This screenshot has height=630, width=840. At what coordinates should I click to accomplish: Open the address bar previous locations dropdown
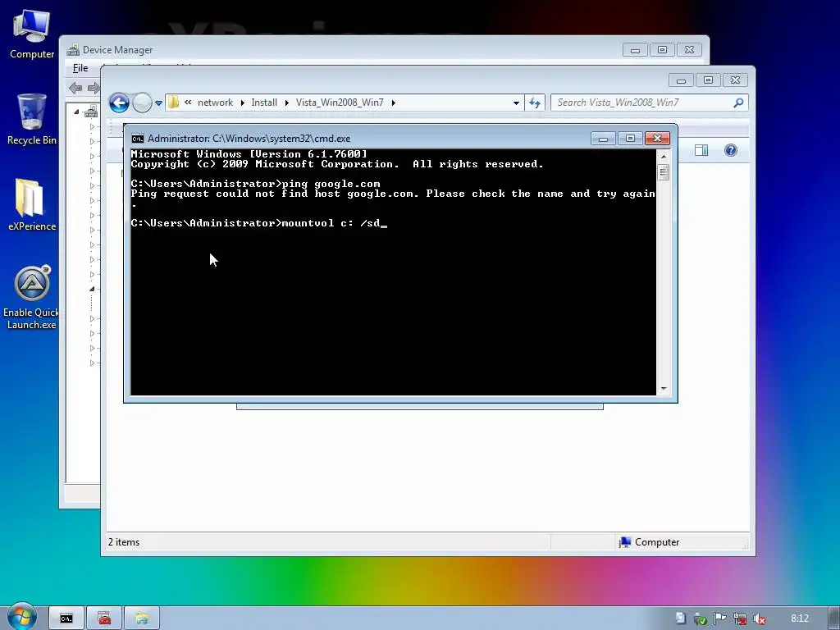(x=516, y=103)
